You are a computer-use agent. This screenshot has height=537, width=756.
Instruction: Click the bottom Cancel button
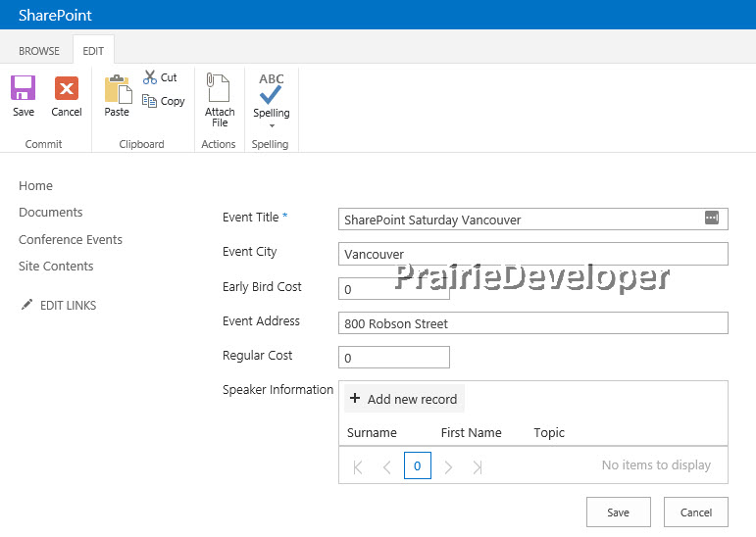(696, 512)
